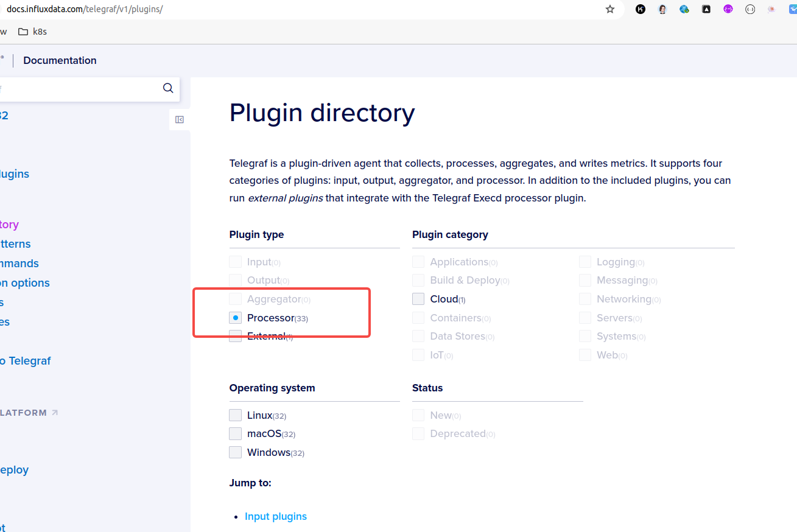Select the Windows operating system checkbox
This screenshot has width=797, height=532.
coord(236,452)
